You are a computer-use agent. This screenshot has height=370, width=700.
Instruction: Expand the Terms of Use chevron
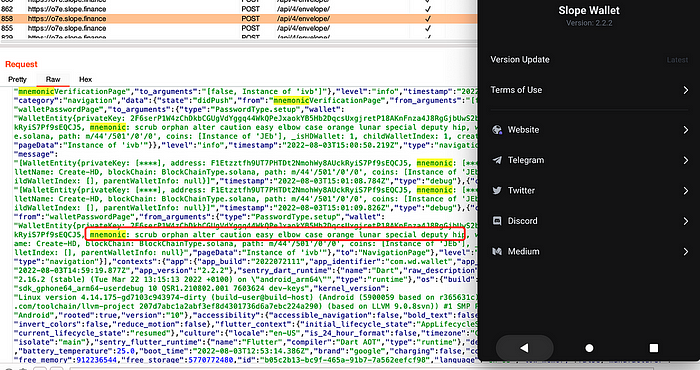click(686, 90)
